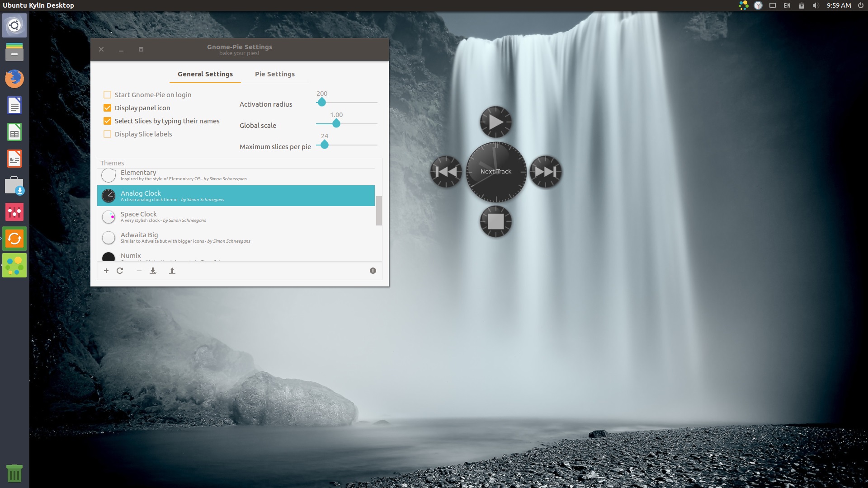868x488 pixels.
Task: Uncheck Select Slices by typing their names
Action: (107, 121)
